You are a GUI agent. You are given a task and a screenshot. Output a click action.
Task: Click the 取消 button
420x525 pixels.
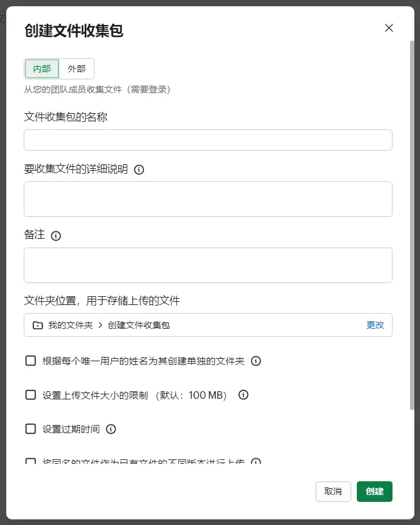coord(333,492)
